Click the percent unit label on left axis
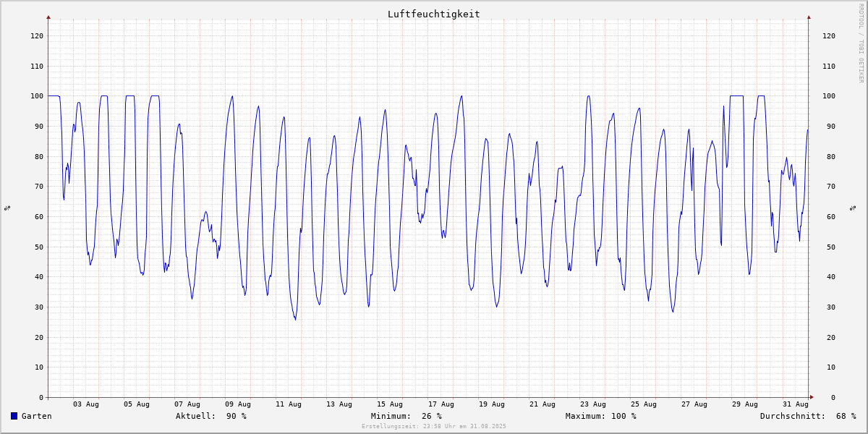Image resolution: width=868 pixels, height=434 pixels. point(7,208)
